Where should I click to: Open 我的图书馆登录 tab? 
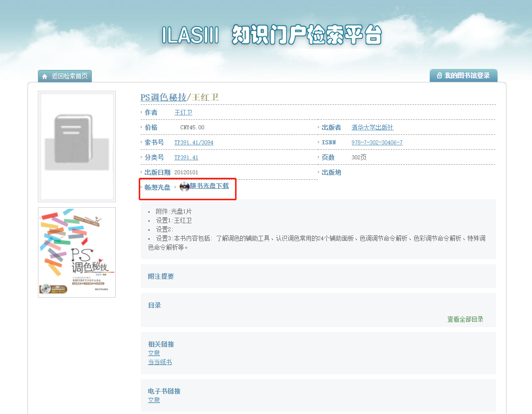(467, 76)
